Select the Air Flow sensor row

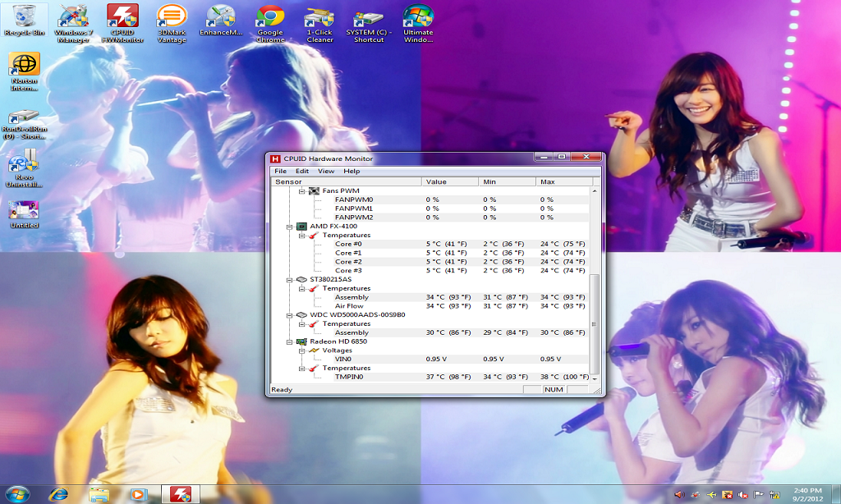tap(460, 306)
